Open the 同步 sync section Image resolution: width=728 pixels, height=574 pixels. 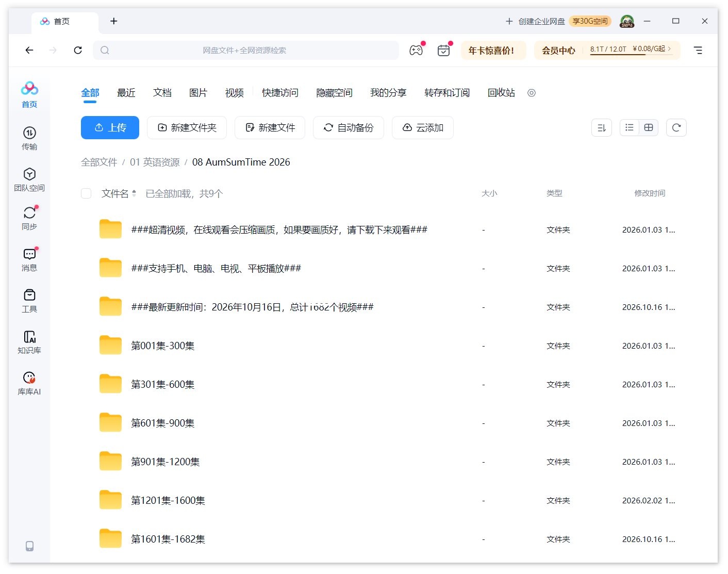pyautogui.click(x=29, y=218)
